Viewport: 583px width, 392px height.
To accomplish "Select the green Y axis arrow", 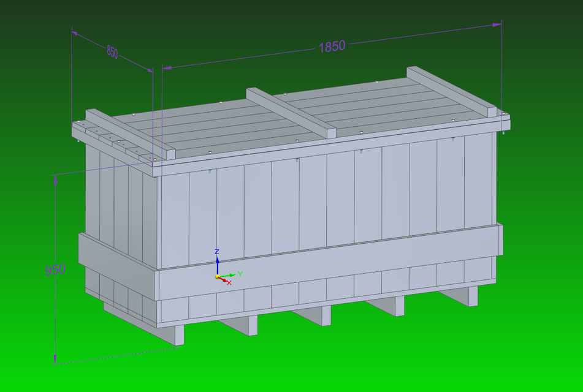I will click(231, 275).
